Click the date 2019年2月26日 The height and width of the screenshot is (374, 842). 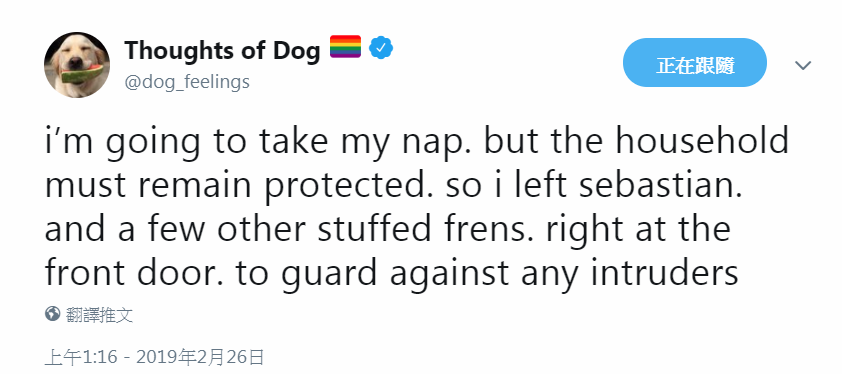tap(201, 357)
